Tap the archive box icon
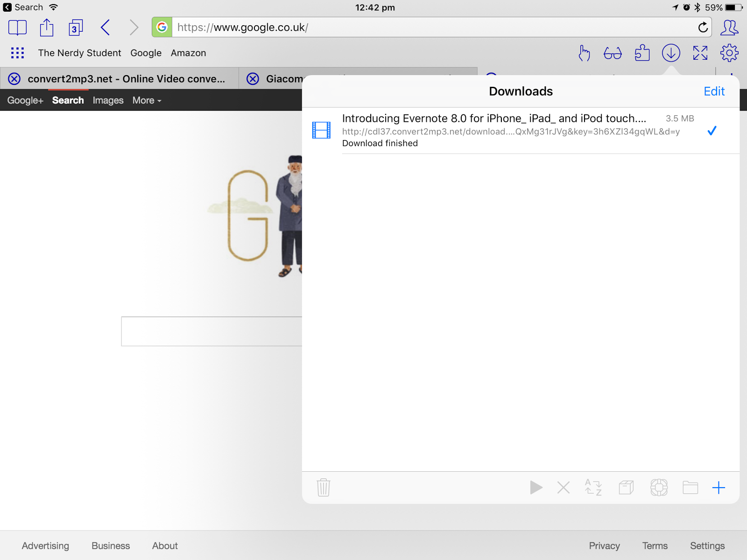 click(626, 488)
